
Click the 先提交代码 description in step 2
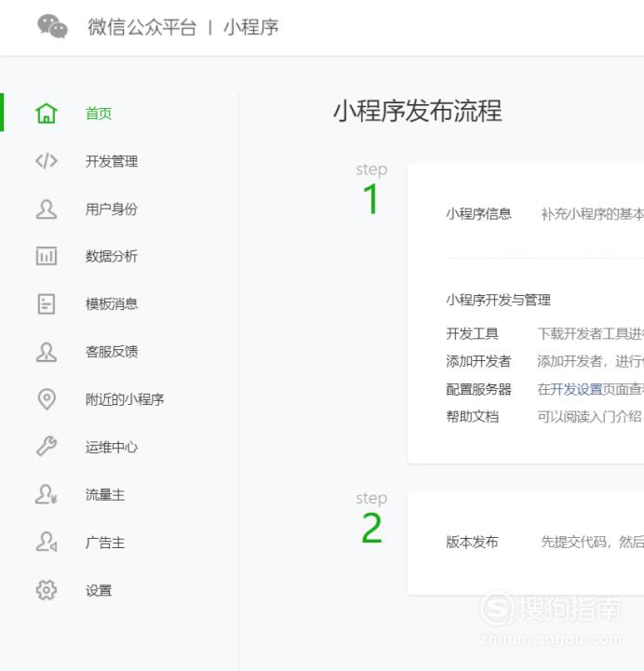[592, 543]
